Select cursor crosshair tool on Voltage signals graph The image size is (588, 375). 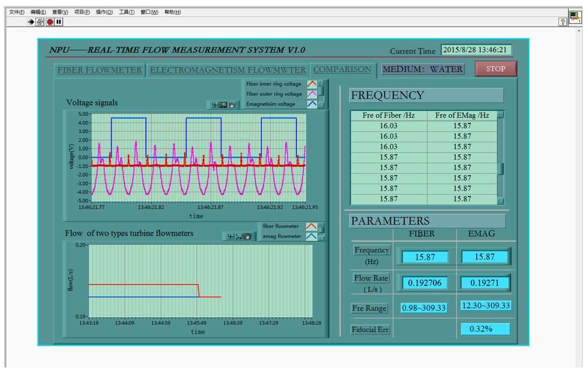(x=214, y=105)
